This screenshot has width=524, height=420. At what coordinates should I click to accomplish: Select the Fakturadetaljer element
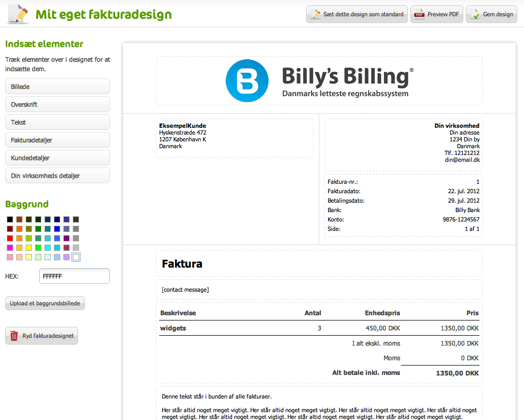tap(58, 140)
